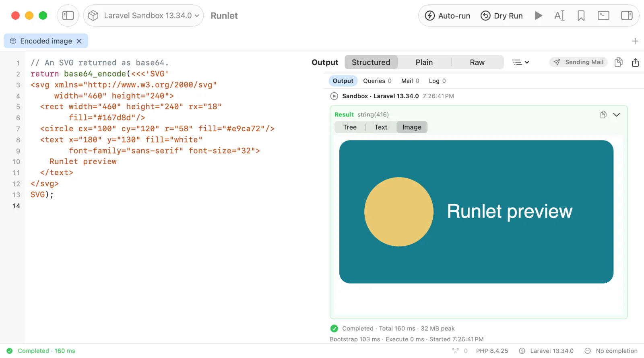Open the output list options dropdown
Viewport: 644px width, 358px height.
(521, 62)
